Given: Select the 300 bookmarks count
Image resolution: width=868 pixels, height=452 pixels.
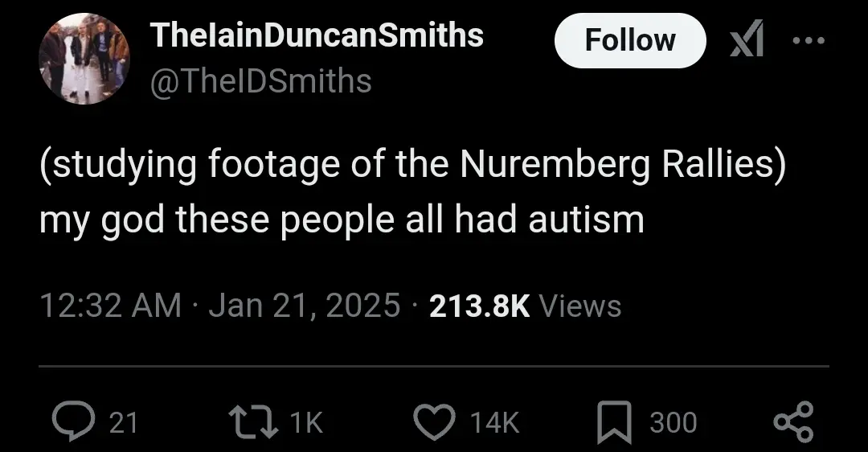Looking at the screenshot, I should 674,422.
